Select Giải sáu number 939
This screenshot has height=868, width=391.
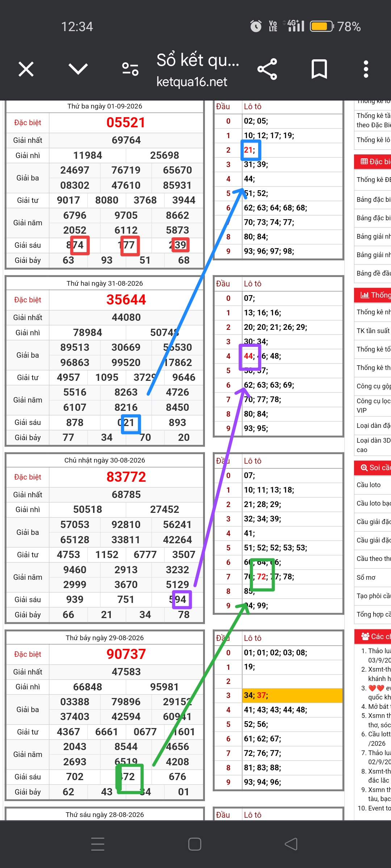click(75, 600)
